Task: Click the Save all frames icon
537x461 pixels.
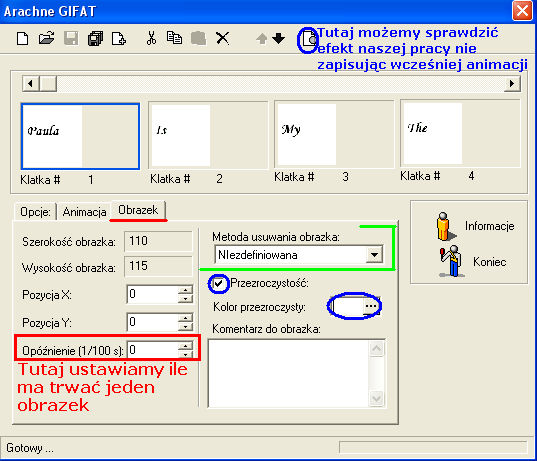Action: tap(95, 38)
